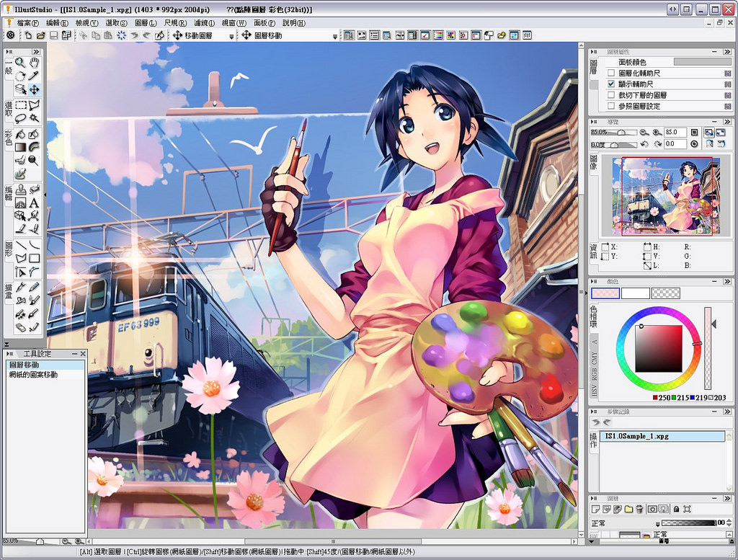Open the 濾鏡(I) menu
Image resolution: width=738 pixels, height=560 pixels.
click(x=204, y=22)
